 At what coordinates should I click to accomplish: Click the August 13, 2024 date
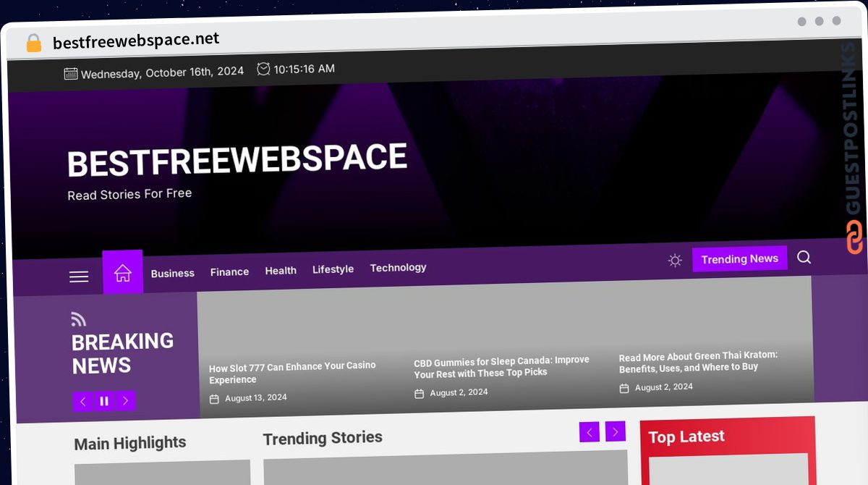coord(256,397)
